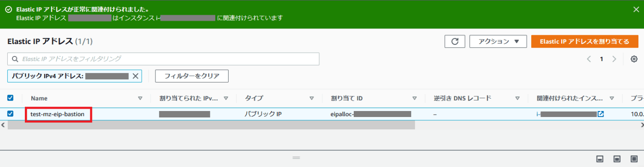Select the smallest split panel layout icon
The height and width of the screenshot is (167, 644).
(600, 159)
